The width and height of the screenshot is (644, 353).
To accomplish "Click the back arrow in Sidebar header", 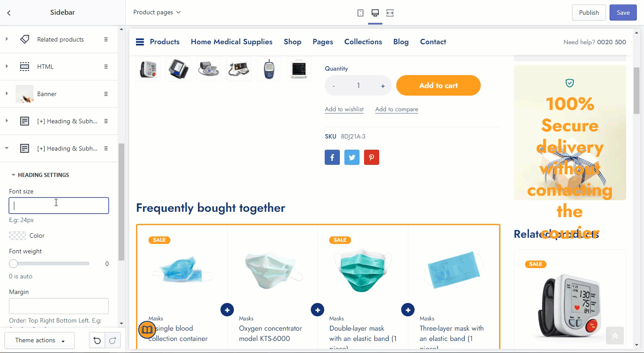I will tap(9, 13).
